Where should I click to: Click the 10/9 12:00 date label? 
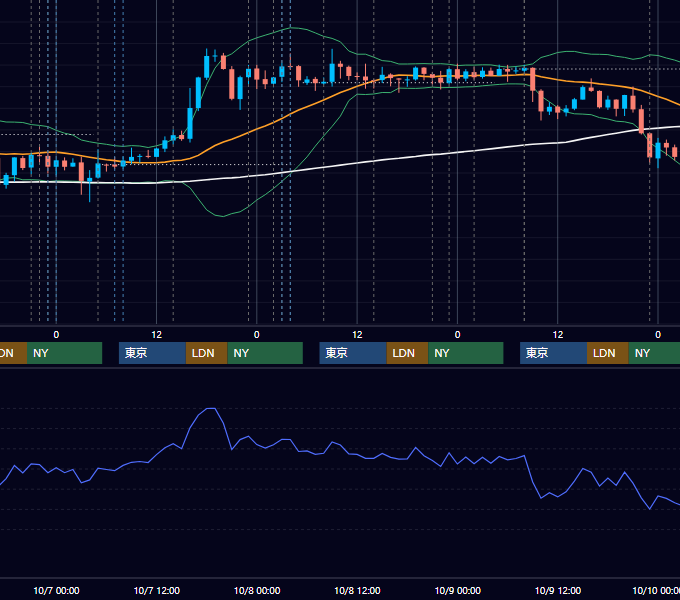[x=558, y=590]
